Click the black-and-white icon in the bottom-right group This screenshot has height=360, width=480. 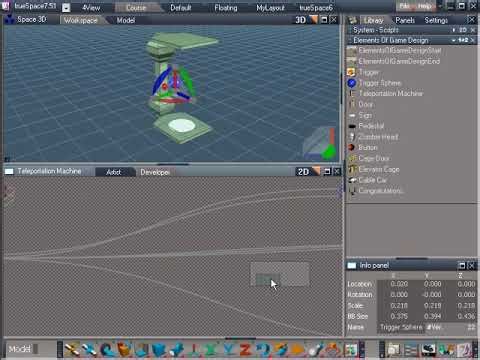pos(429,349)
